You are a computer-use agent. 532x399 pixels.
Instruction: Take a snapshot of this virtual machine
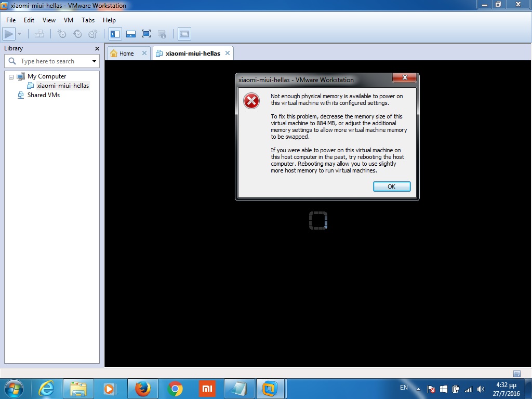coord(62,34)
